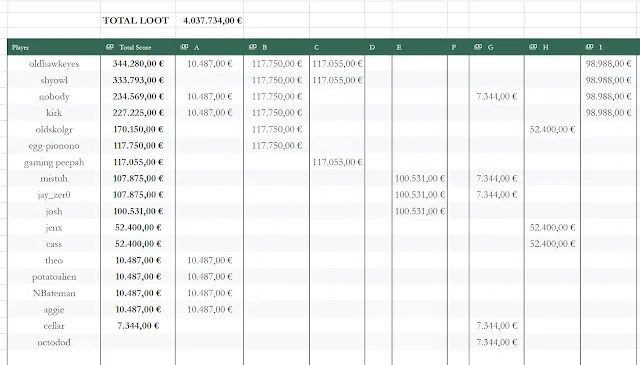The height and width of the screenshot is (365, 640).
Task: Select the column E header
Action: [420, 47]
